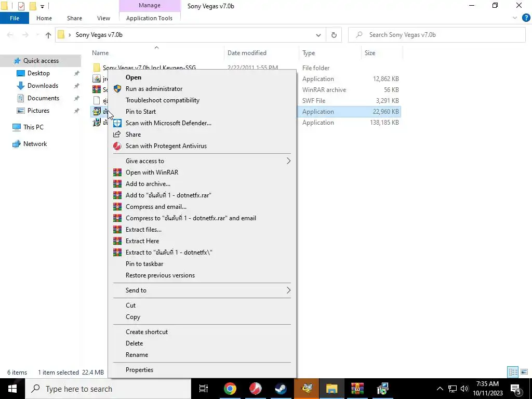Open the Quick Access Toolbar dropdown arrow
The image size is (532, 399).
click(x=43, y=6)
